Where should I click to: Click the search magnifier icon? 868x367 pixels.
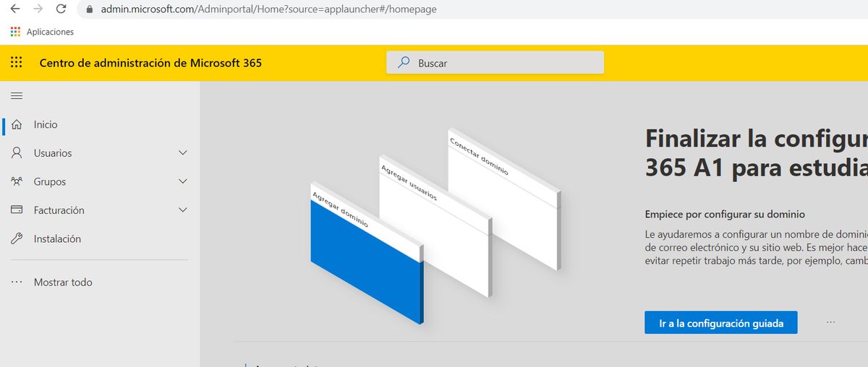coord(404,63)
